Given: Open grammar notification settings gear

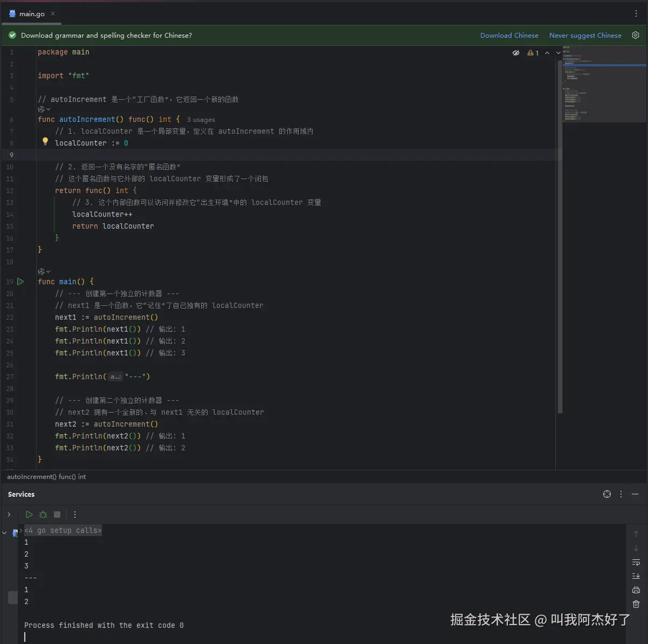Looking at the screenshot, I should pos(636,35).
